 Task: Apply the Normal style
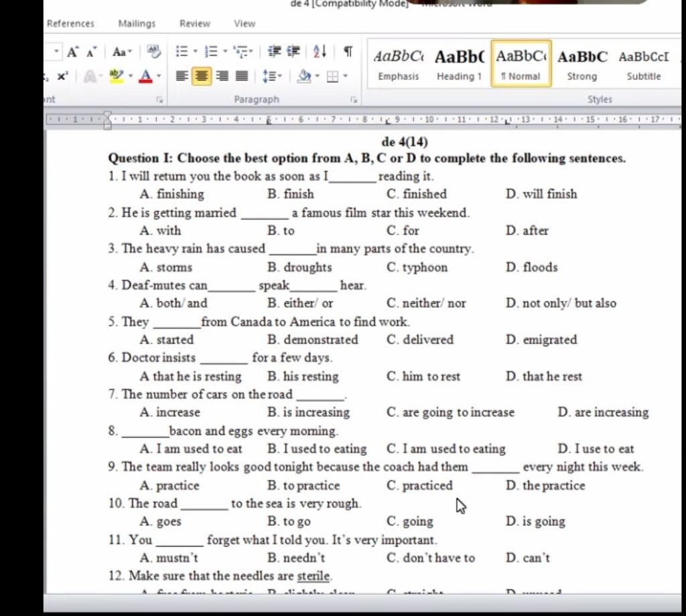[521, 64]
